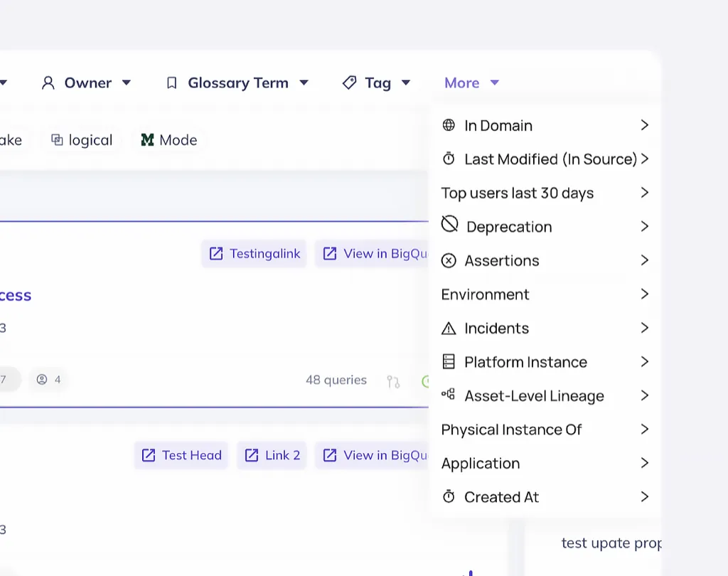Open the Glossary Term filter dropdown
Image resolution: width=728 pixels, height=576 pixels.
pos(237,83)
